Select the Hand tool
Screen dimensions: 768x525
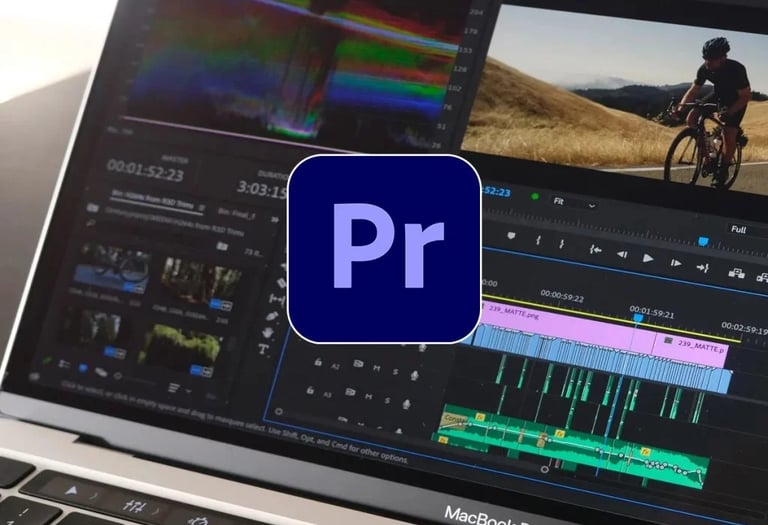click(x=267, y=333)
